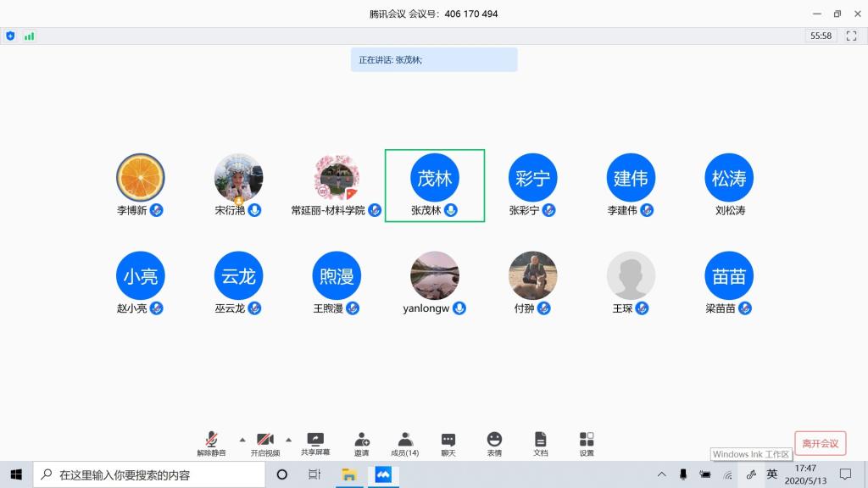Select 张茂林's highlighted participant tile
The width and height of the screenshot is (868, 488).
pos(435,186)
